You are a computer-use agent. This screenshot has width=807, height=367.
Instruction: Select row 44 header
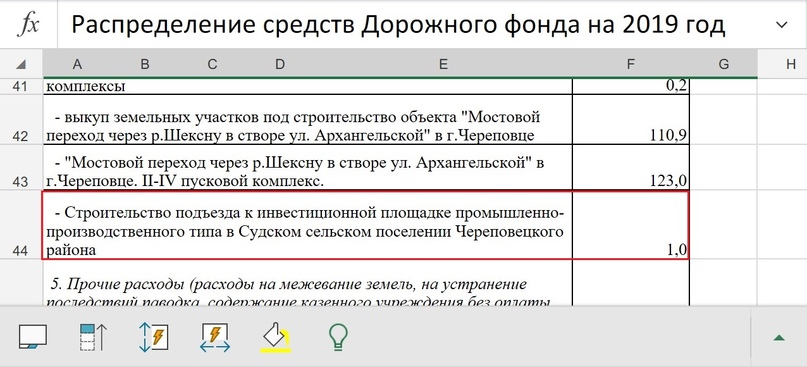tap(21, 225)
